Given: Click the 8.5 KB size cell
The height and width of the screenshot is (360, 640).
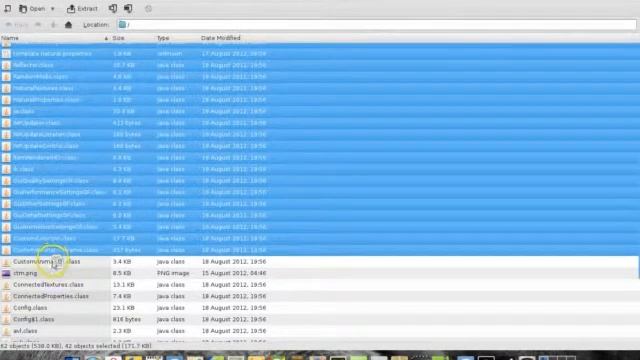Looking at the screenshot, I should [x=122, y=273].
